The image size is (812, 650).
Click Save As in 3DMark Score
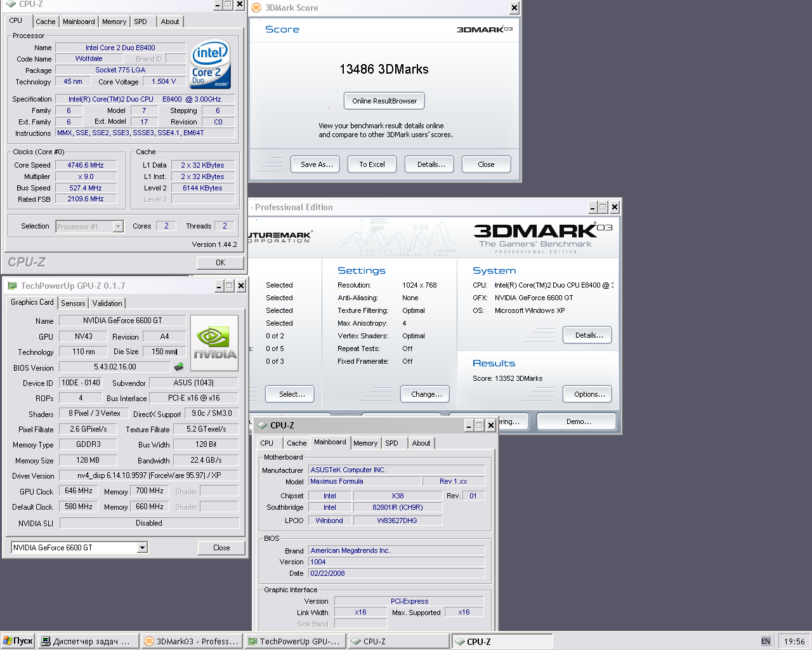[316, 164]
